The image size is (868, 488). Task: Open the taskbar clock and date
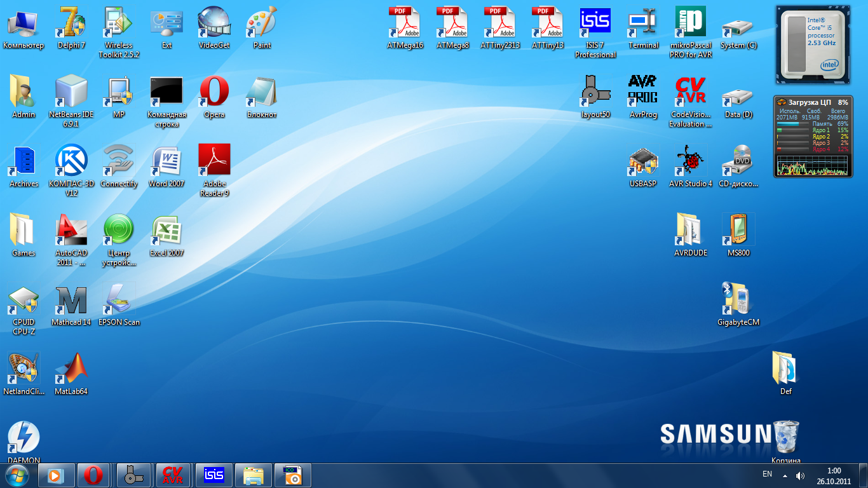pos(834,476)
